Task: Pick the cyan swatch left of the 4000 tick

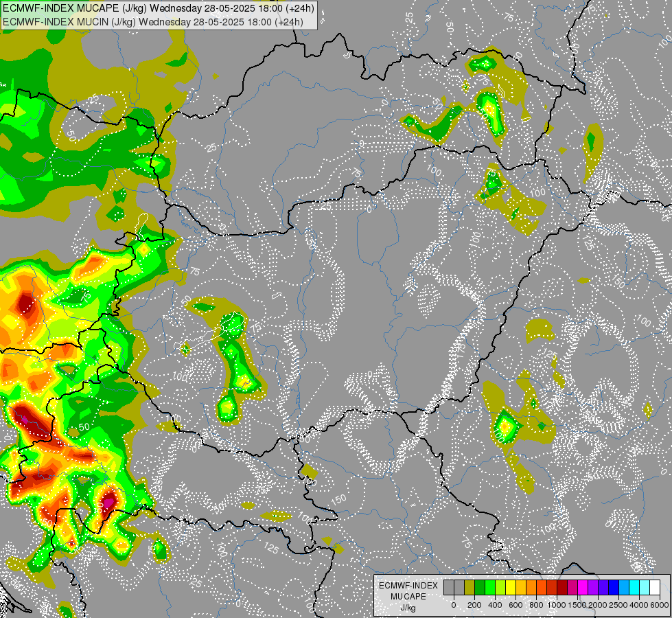Action: 635,587
